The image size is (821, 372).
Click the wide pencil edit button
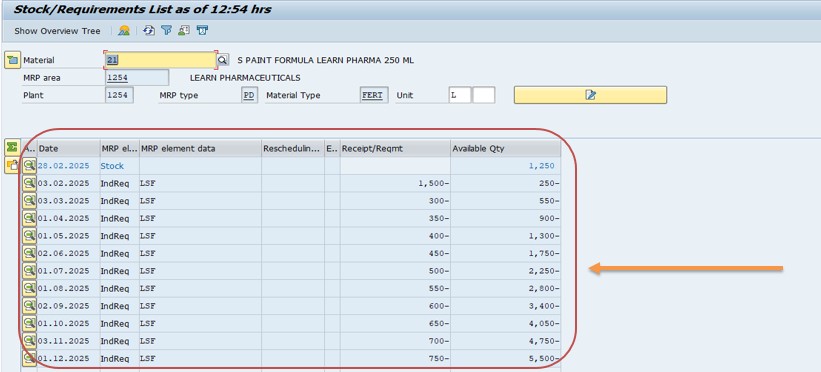(590, 95)
